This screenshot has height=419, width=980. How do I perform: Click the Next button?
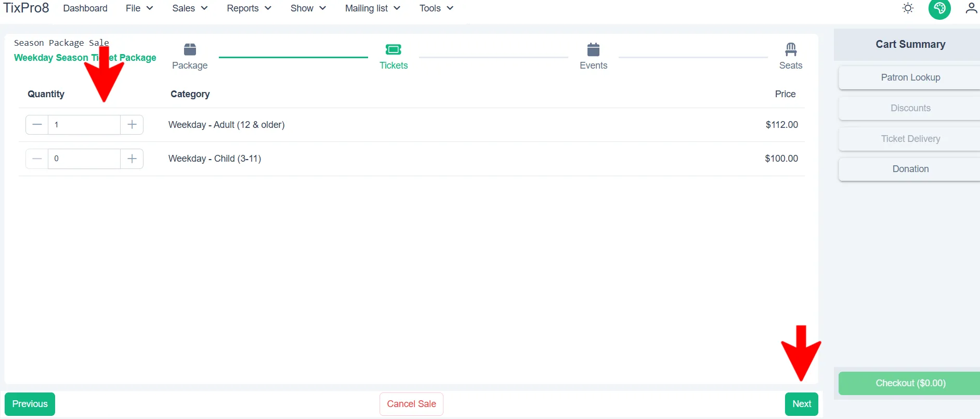pyautogui.click(x=802, y=404)
